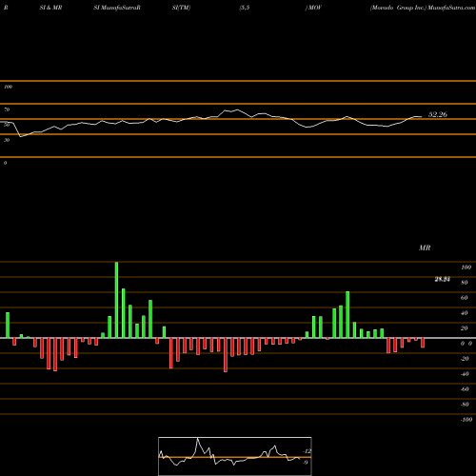Click the -80 label on MR axis
Viewport: 476px width, 476px height.
(465, 405)
